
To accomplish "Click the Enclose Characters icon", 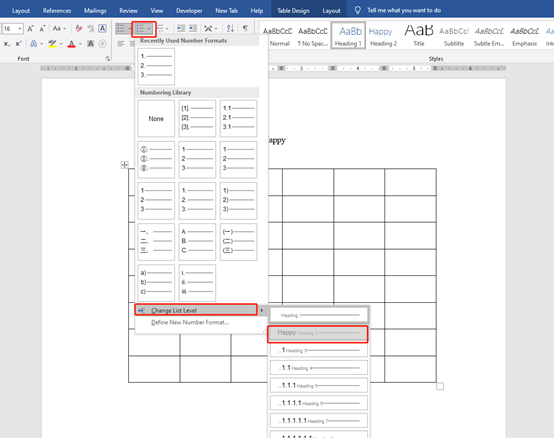I will 102,44.
